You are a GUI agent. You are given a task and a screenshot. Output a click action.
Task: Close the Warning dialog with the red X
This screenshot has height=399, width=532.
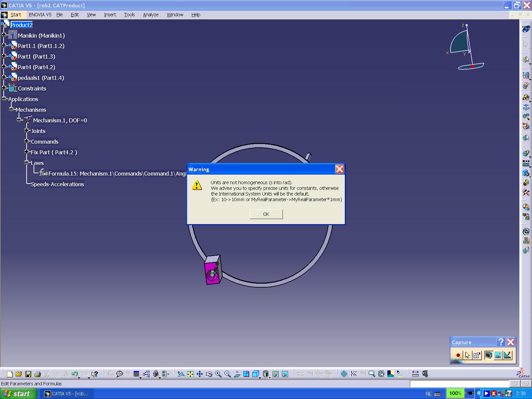tap(339, 169)
